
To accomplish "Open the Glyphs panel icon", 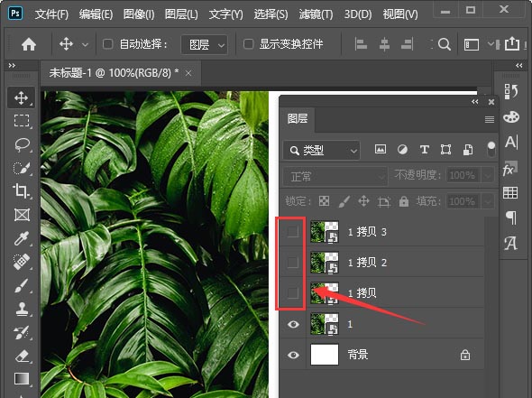I will coord(510,243).
